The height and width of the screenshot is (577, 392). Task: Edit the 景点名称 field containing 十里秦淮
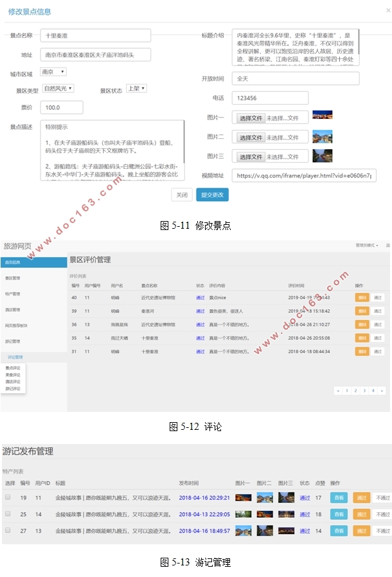(96, 36)
